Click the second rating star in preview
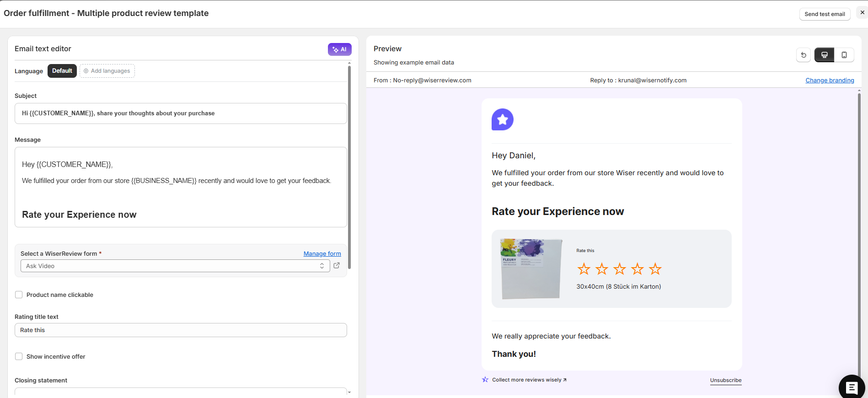Viewport: 868px width, 398px height. coord(602,269)
